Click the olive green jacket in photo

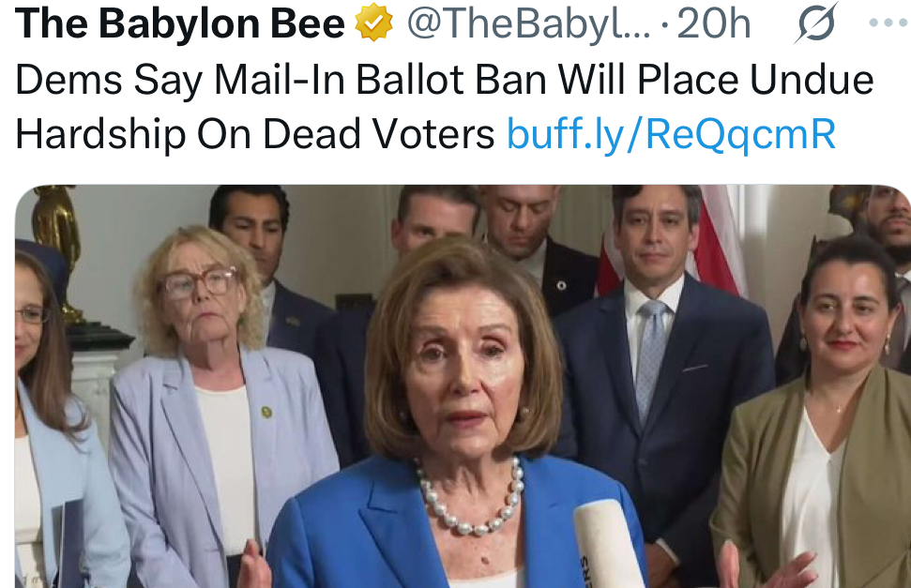813,476
